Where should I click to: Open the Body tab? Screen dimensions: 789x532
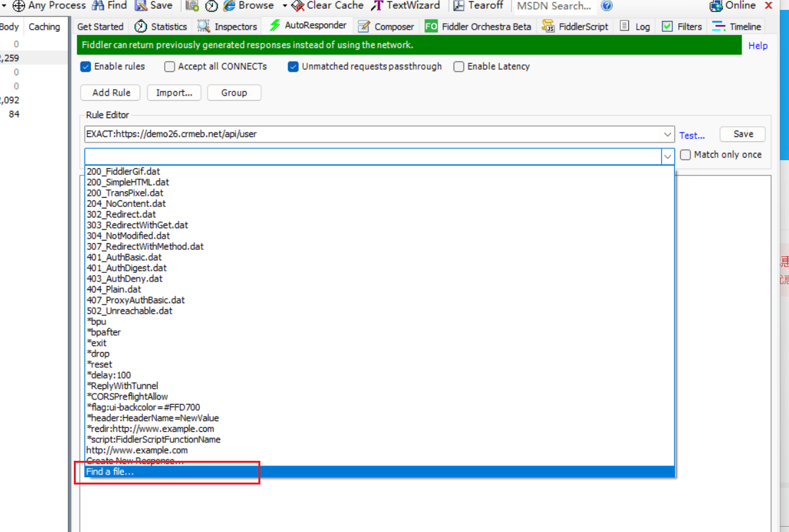point(10,26)
